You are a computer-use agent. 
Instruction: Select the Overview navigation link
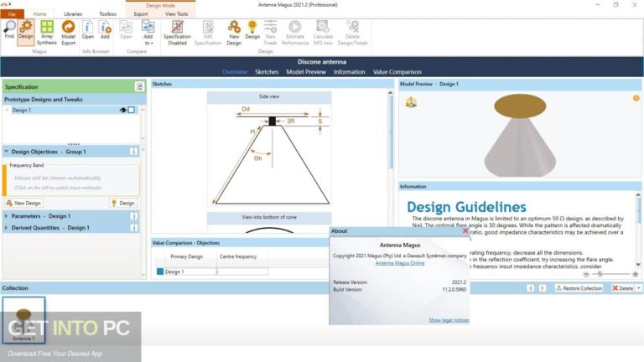point(235,72)
